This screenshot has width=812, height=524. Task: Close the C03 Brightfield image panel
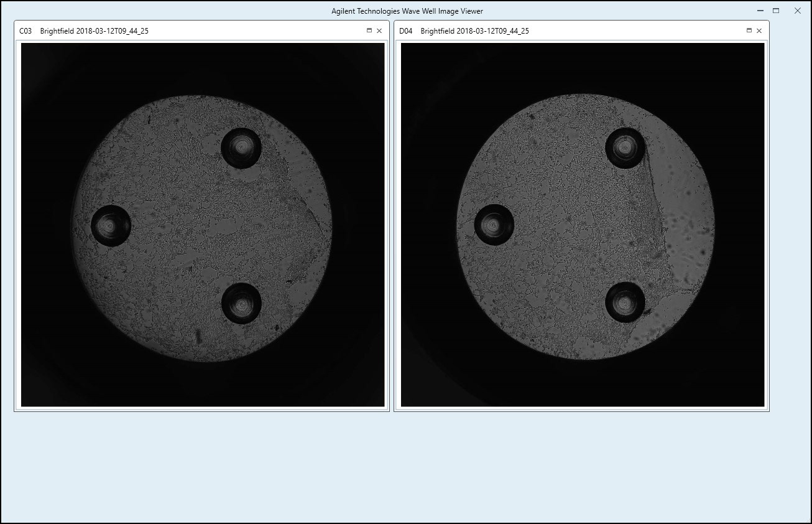pos(379,30)
